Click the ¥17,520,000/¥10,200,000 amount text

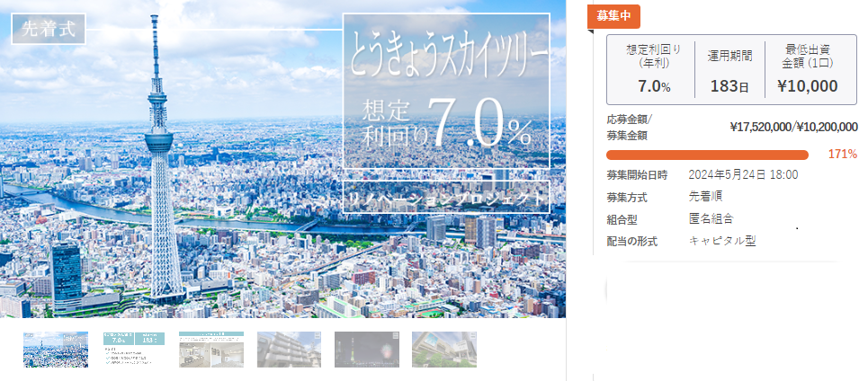point(794,128)
